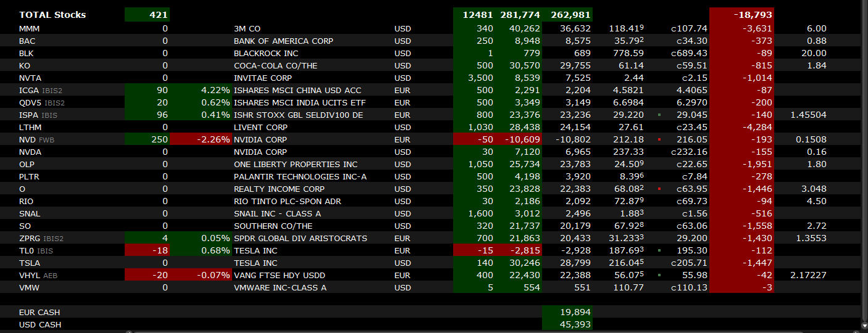This screenshot has height=333, width=868.
Task: Click the green tick indicator in VHYL row
Action: tap(659, 275)
